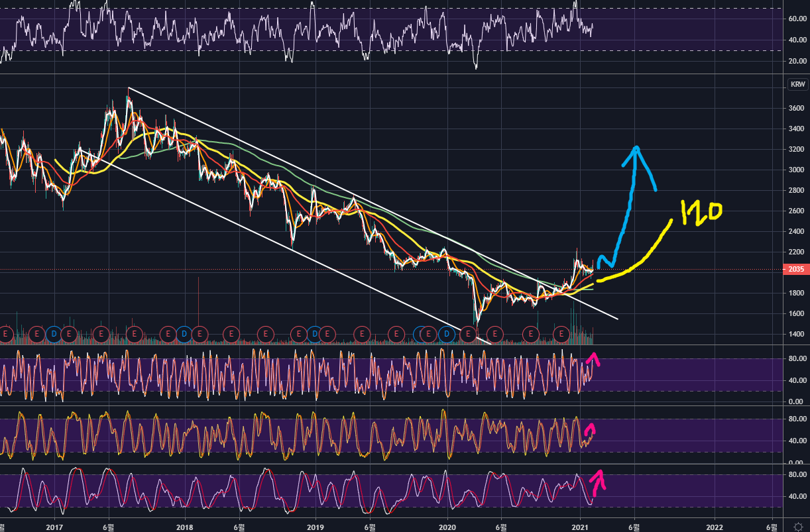Open earnings E marker nearest June 2020
810x532 pixels.
(x=494, y=333)
